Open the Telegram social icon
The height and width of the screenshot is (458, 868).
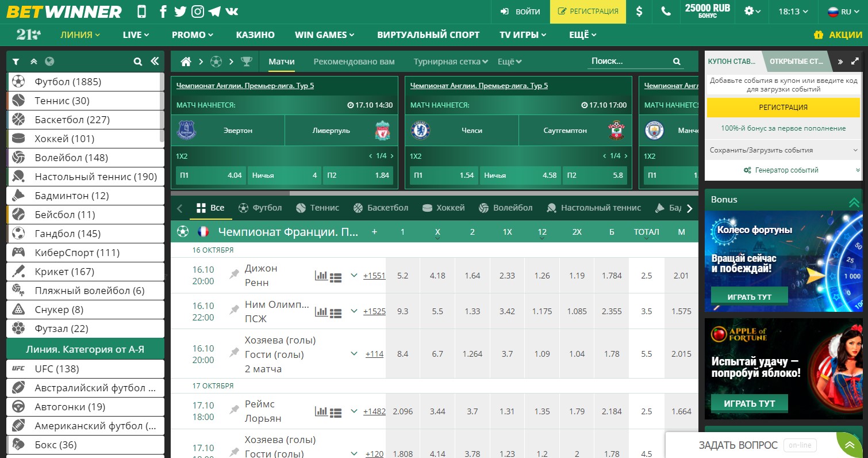214,12
